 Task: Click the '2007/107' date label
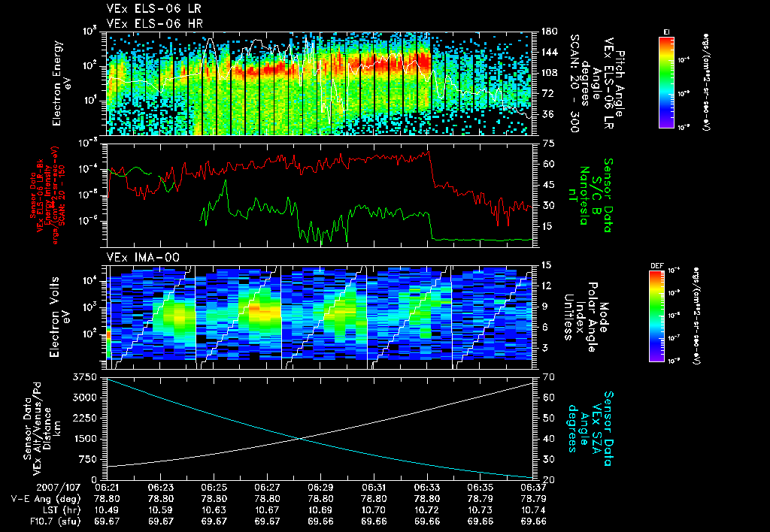tap(57, 488)
